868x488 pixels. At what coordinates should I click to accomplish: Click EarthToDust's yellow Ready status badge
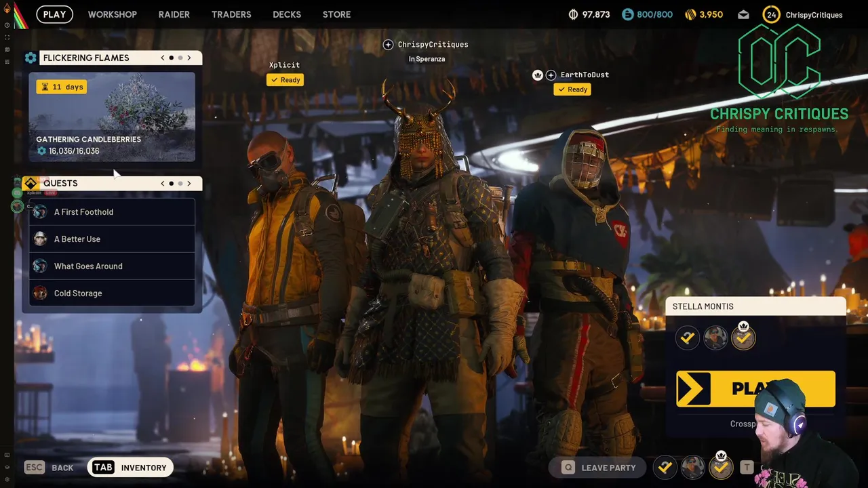572,89
